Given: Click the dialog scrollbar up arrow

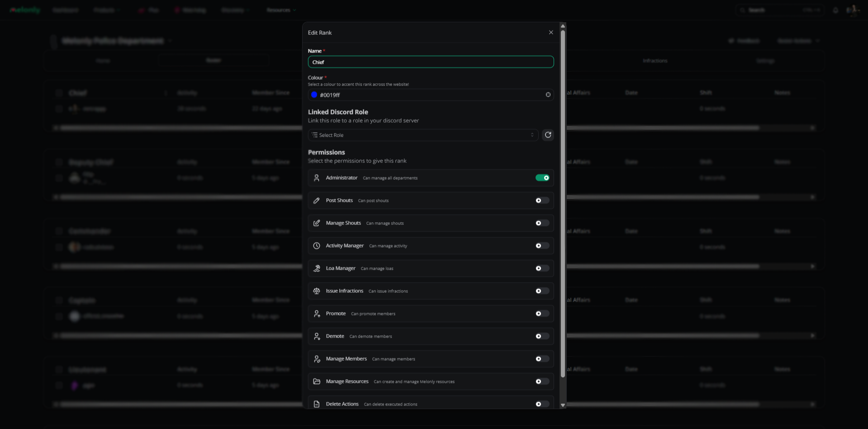Looking at the screenshot, I should point(563,26).
